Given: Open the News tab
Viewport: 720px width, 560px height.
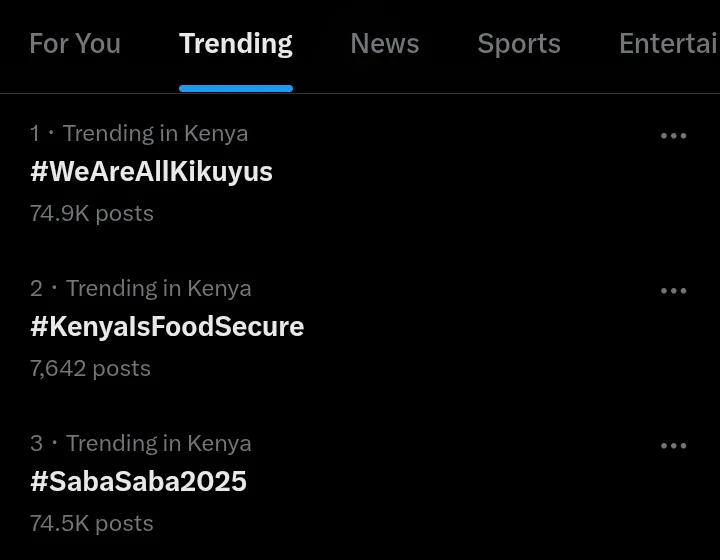Looking at the screenshot, I should [x=385, y=44].
